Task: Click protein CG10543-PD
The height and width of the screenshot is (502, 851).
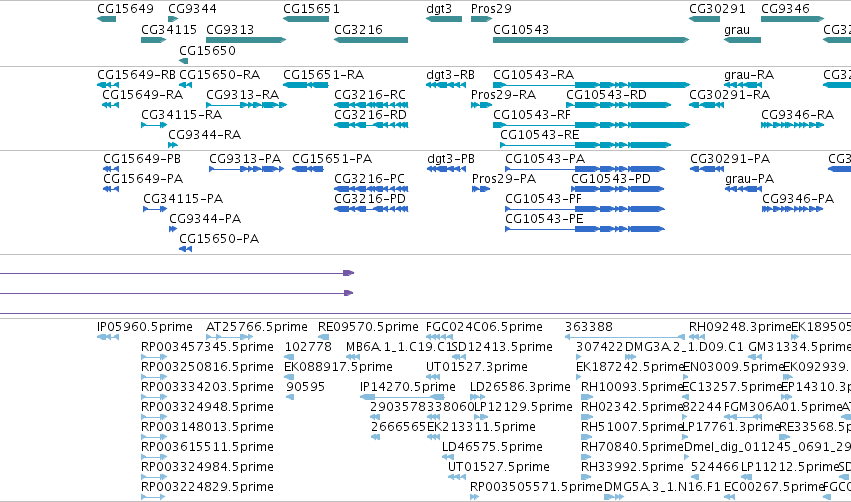Action: tap(618, 189)
